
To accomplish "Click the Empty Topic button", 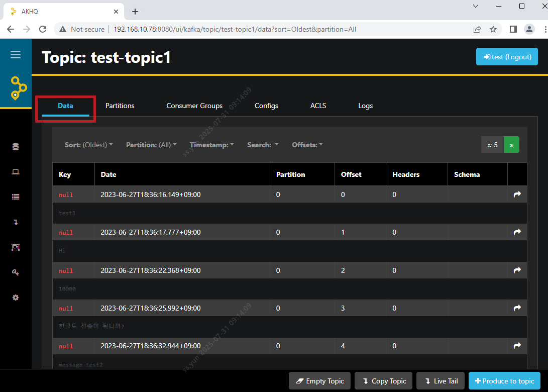I will pos(319,381).
